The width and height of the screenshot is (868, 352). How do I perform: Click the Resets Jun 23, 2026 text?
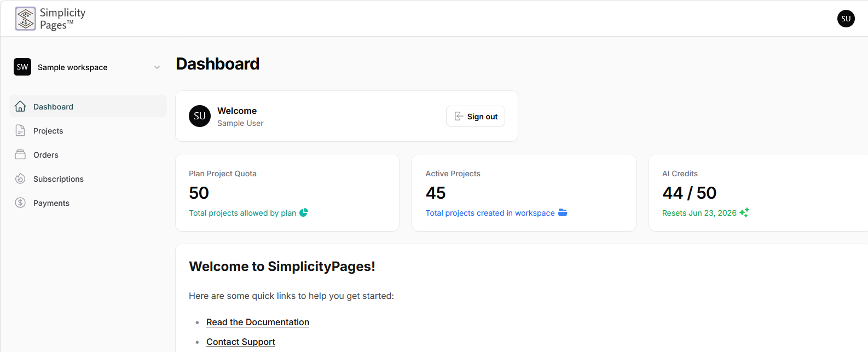tap(699, 213)
